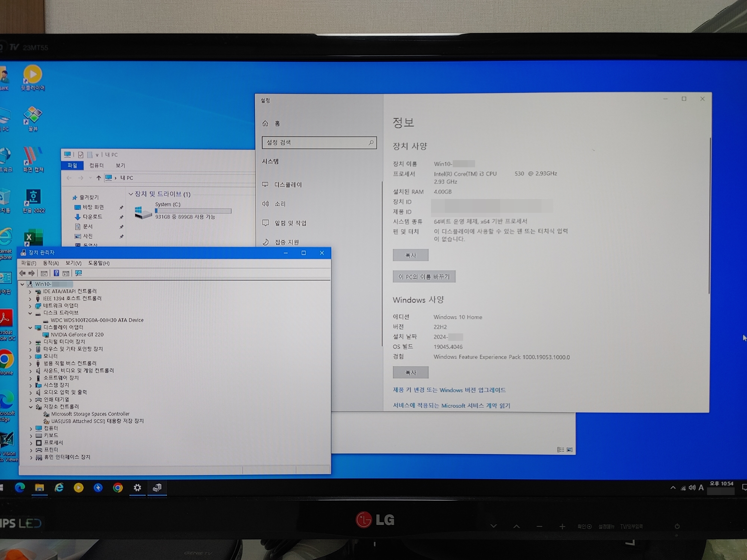
Task: Select 다운로드 in Explorer quick access
Action: pos(92,217)
